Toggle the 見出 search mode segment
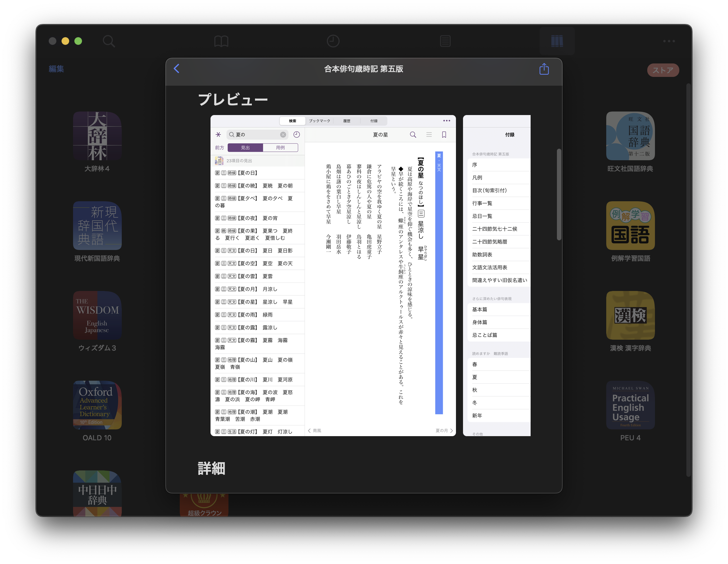Screen dimensions: 728x564 (x=245, y=148)
